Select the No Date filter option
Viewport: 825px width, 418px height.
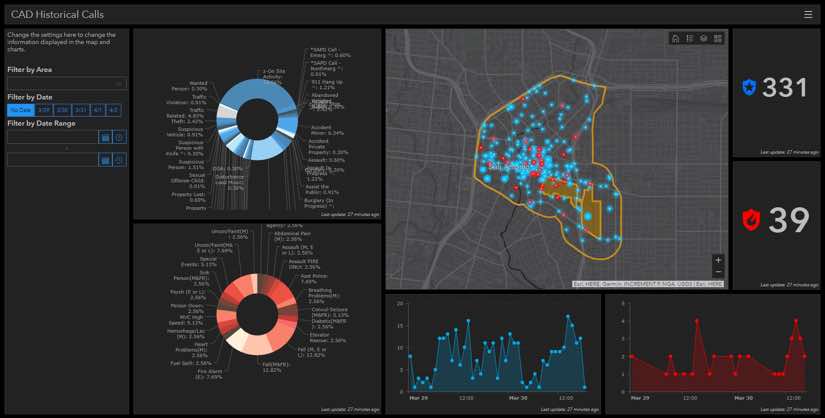coord(21,110)
